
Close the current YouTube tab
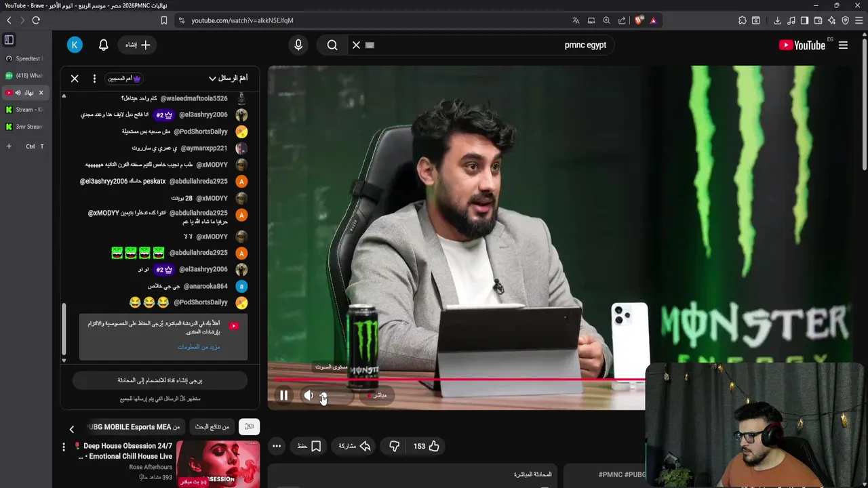tap(41, 93)
